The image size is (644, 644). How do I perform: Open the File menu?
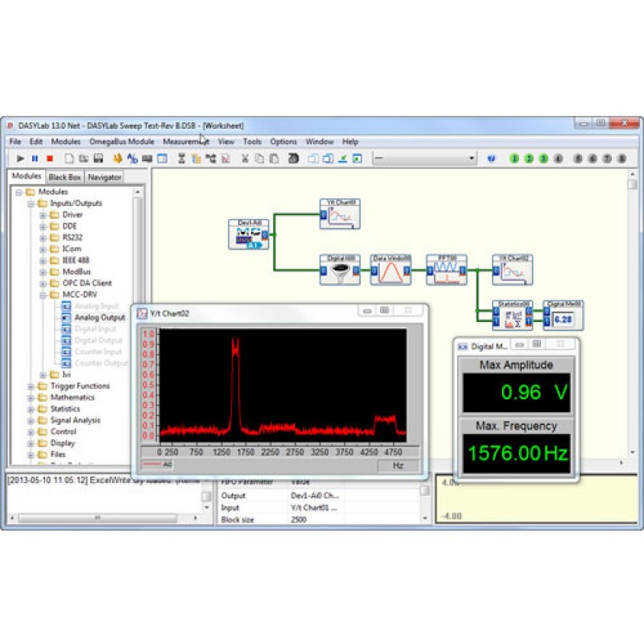(15, 142)
